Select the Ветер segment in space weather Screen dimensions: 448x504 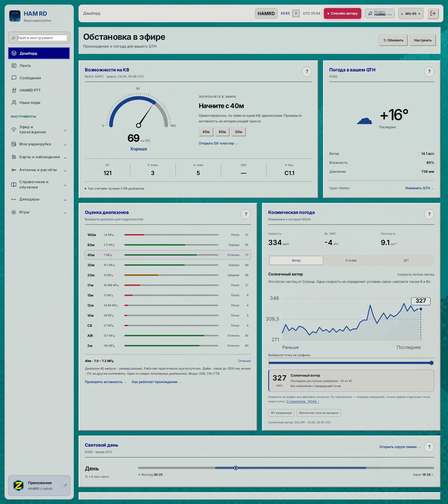(296, 260)
